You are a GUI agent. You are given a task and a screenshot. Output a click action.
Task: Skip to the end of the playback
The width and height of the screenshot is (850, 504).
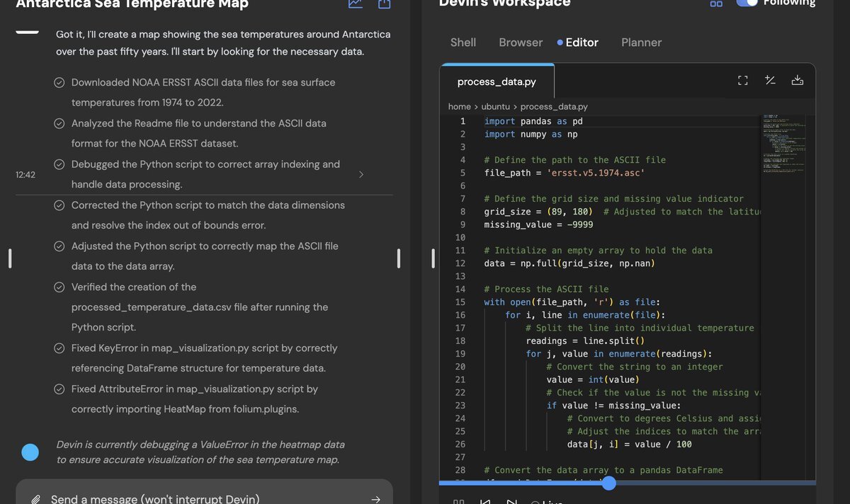point(513,501)
